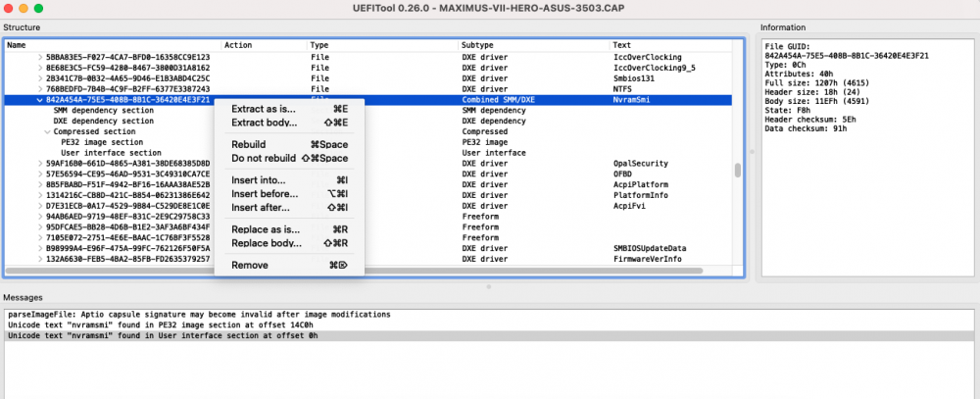Click the PE32 image subtype cell
This screenshot has width=980, height=399.
[x=484, y=142]
